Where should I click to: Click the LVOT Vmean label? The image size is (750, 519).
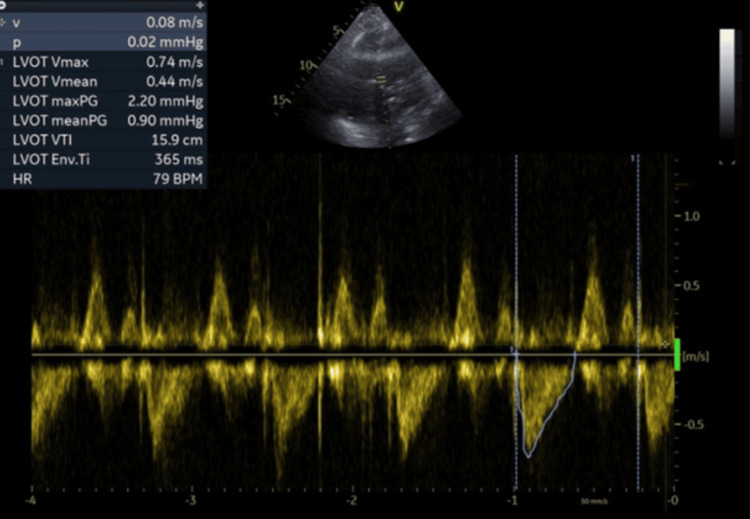[55, 82]
